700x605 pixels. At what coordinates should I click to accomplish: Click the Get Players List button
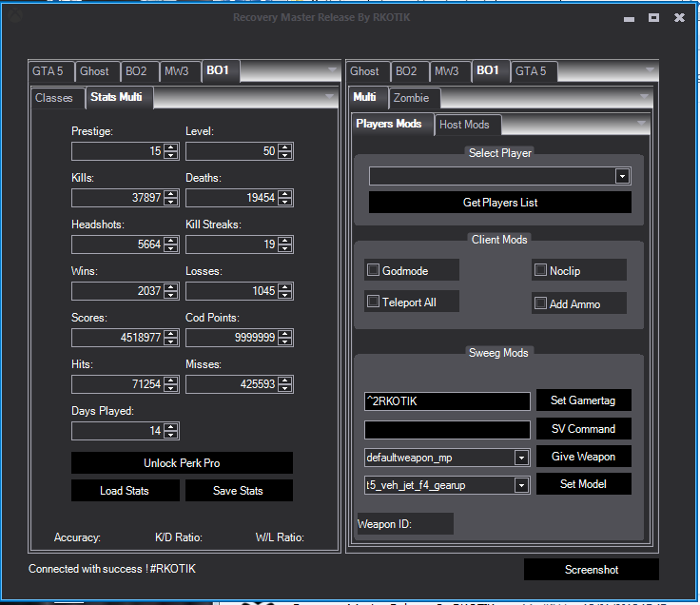500,203
